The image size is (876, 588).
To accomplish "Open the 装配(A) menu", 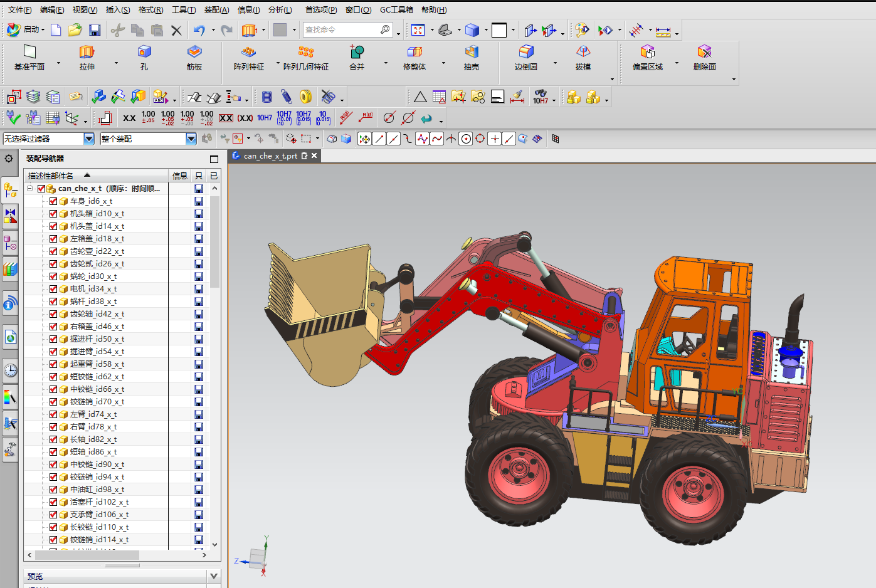I will coord(216,10).
